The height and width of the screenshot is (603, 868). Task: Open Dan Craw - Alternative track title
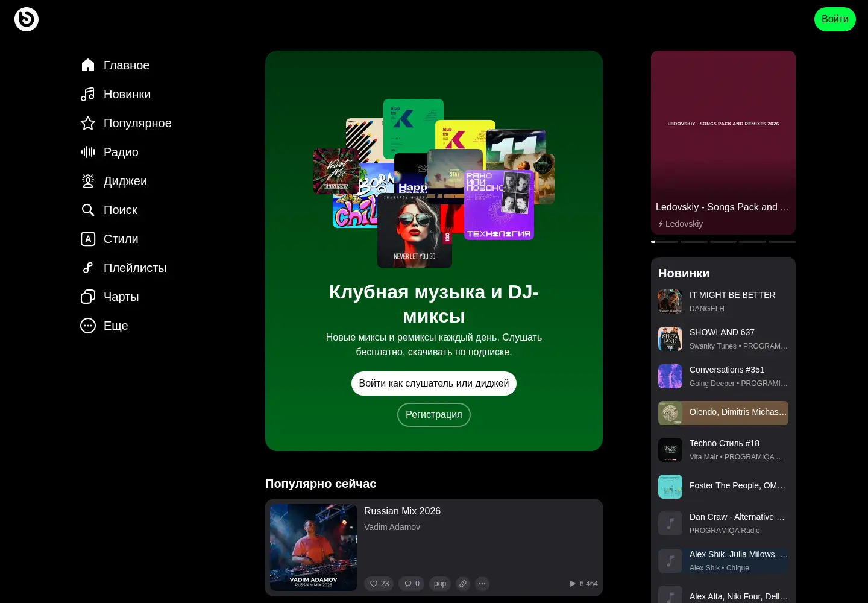click(x=737, y=517)
